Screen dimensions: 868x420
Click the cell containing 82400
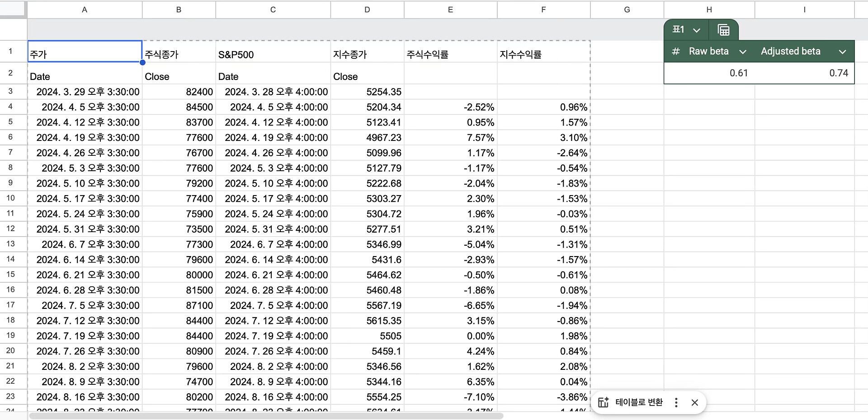[x=179, y=92]
